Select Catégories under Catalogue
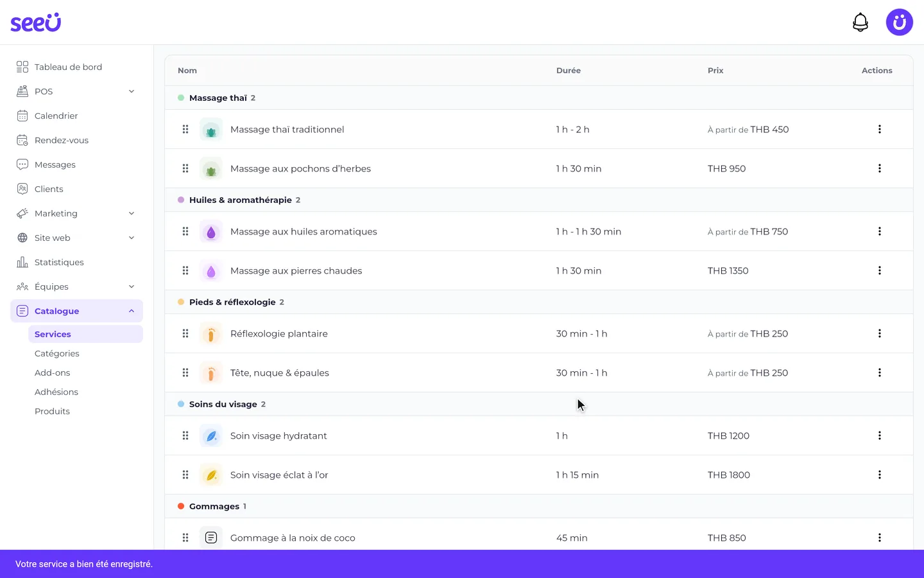 click(85, 353)
